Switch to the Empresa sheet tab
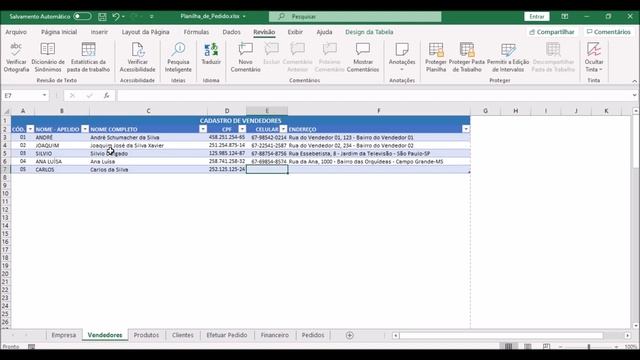The width and height of the screenshot is (640, 360). coord(64,335)
